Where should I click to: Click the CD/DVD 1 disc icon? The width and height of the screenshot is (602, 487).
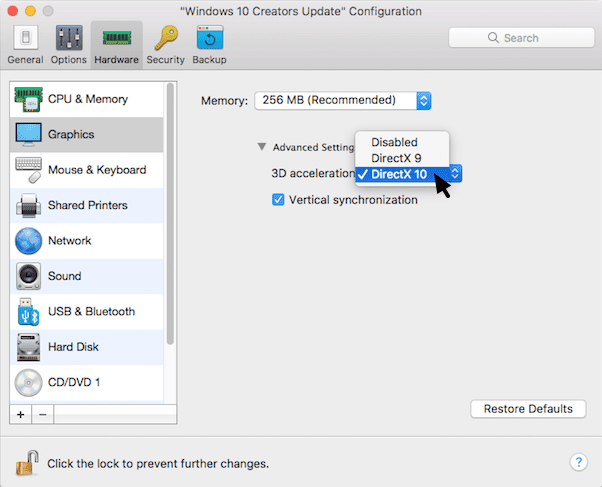pyautogui.click(x=28, y=383)
